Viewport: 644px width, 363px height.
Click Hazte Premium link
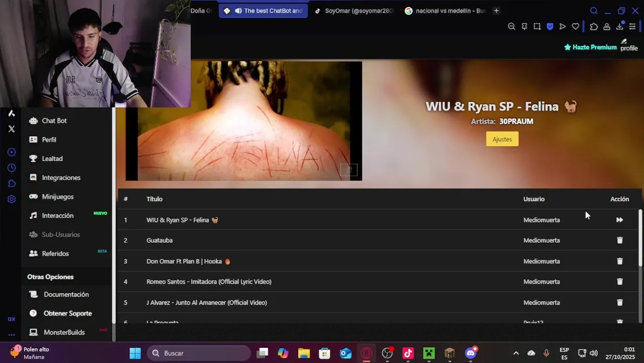point(590,47)
